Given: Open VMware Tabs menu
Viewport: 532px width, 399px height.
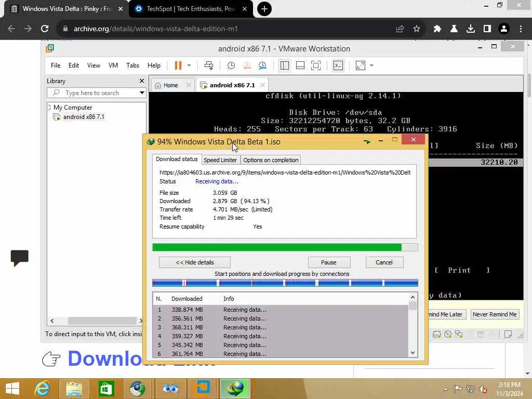Looking at the screenshot, I should click(x=132, y=65).
